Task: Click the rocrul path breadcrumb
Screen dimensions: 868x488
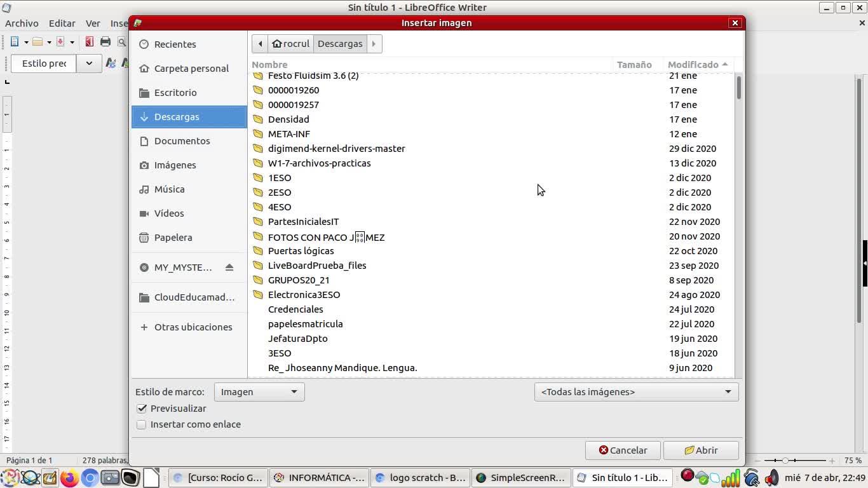Action: (290, 44)
